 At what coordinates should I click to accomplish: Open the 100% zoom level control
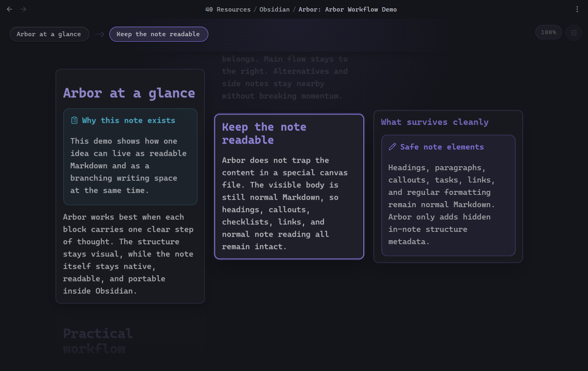[x=548, y=32]
